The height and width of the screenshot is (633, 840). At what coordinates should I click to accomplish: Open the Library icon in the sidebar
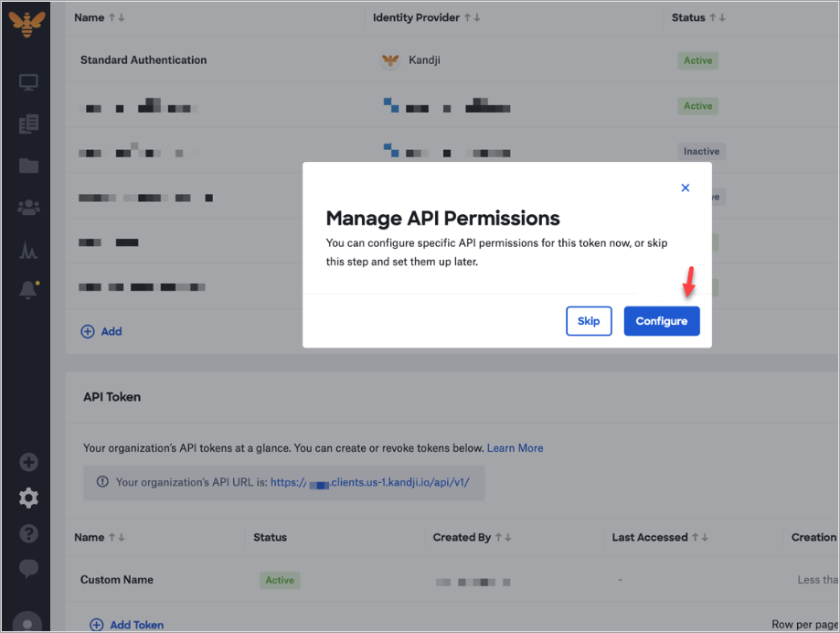[27, 123]
